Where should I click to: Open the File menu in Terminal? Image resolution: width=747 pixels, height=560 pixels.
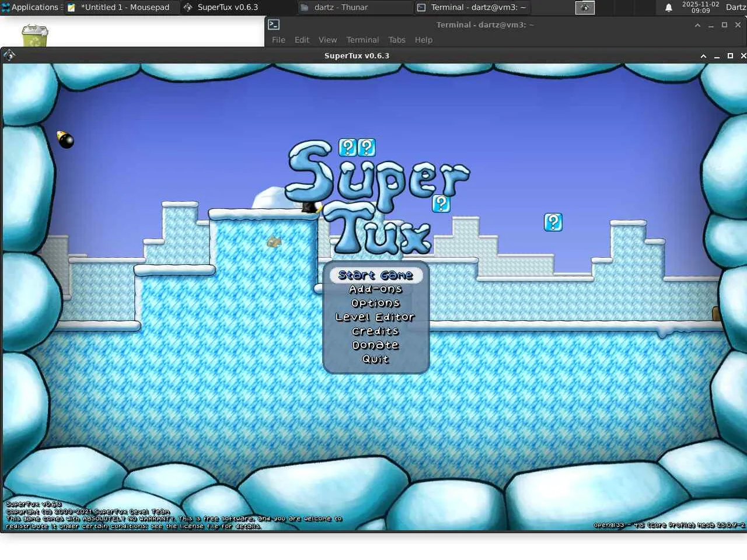point(278,40)
